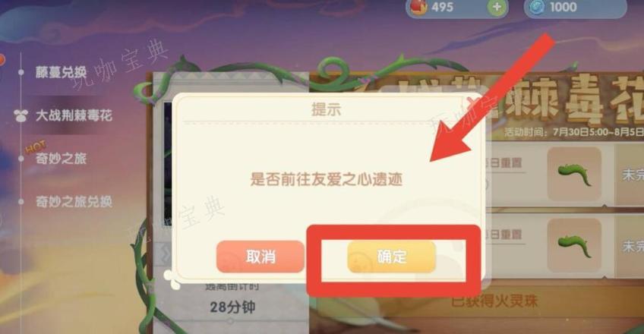The image size is (644, 334).
Task: Tap the 28分钟 countdown timer
Action: (x=232, y=307)
